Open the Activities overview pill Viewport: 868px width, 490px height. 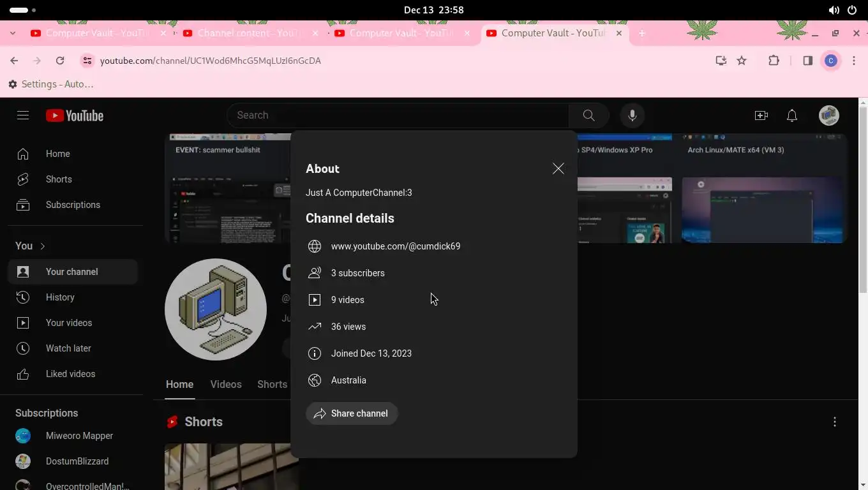22,10
